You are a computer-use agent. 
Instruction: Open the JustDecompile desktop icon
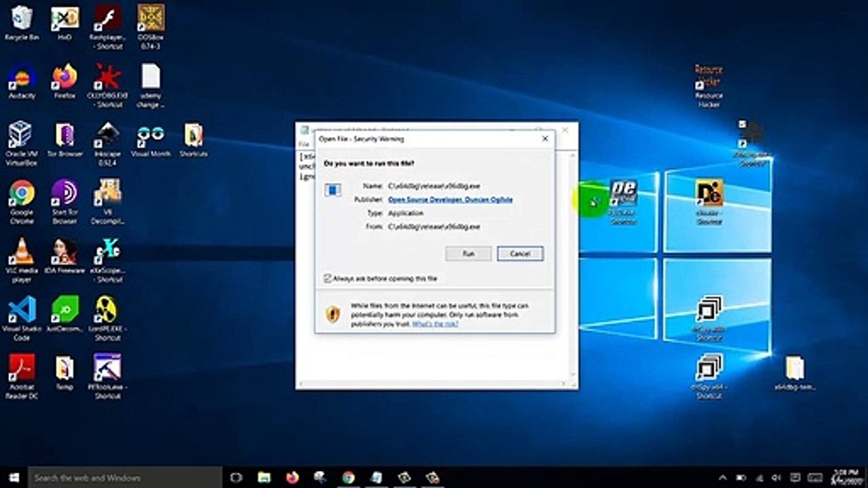click(64, 314)
